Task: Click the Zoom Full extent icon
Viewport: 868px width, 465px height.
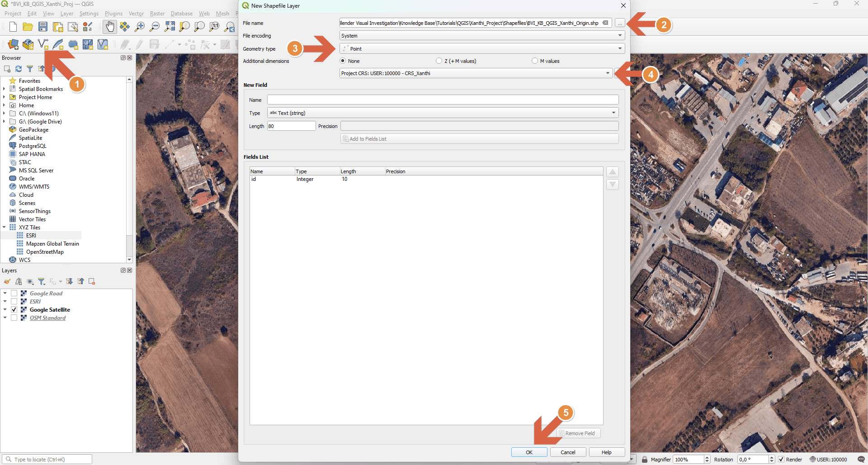Action: [x=170, y=27]
